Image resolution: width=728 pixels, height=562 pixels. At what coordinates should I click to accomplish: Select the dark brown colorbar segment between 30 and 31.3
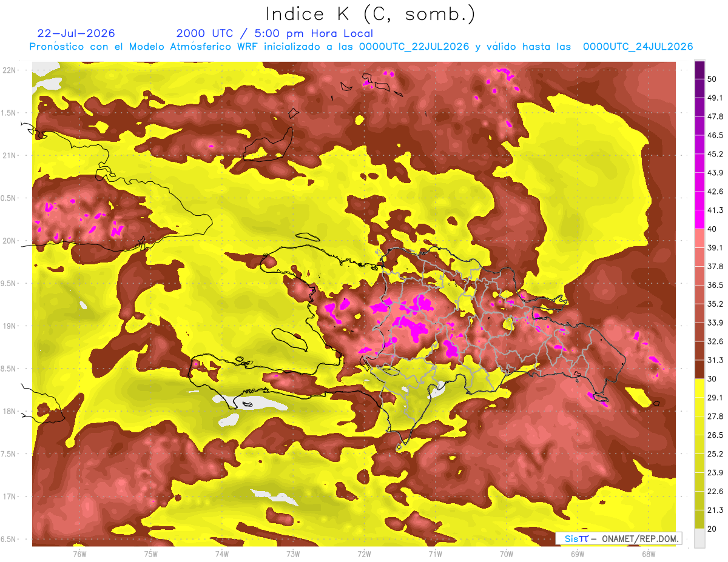click(x=699, y=369)
